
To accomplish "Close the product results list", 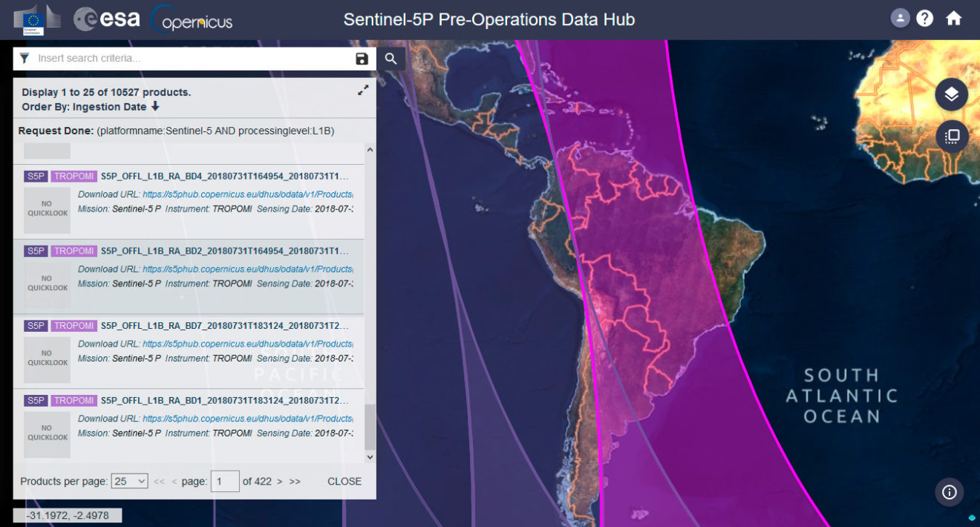I will point(344,481).
